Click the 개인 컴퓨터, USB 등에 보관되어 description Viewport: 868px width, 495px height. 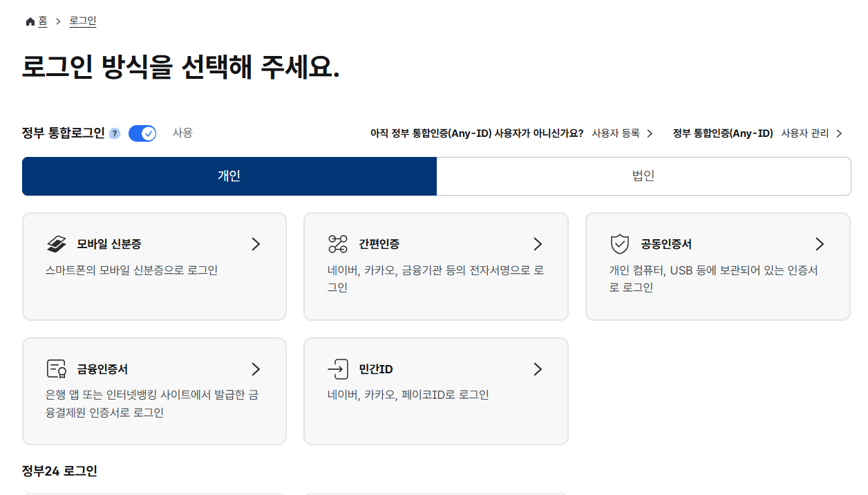click(x=713, y=279)
